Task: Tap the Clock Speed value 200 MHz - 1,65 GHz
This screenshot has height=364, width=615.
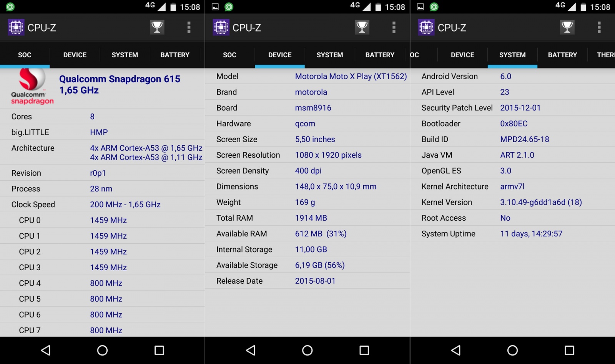Action: (x=125, y=204)
